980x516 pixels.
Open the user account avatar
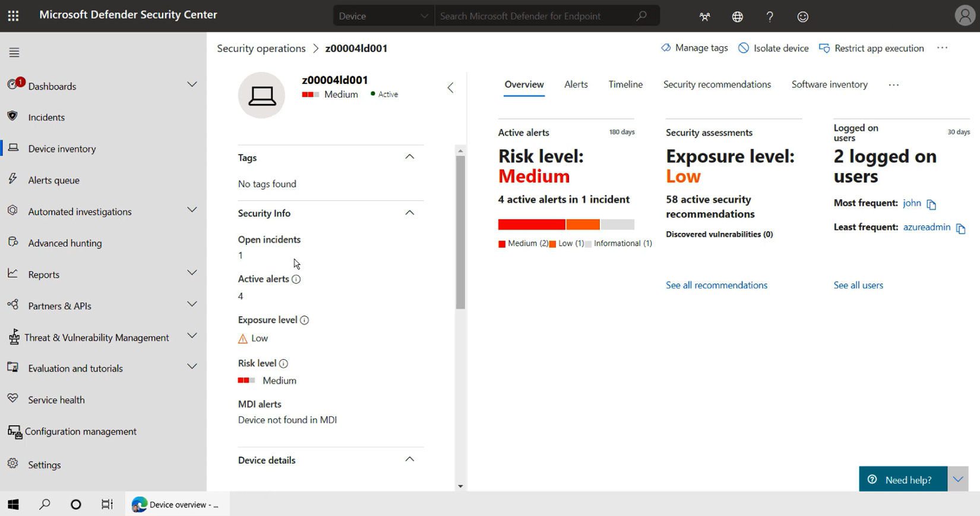[x=965, y=15]
